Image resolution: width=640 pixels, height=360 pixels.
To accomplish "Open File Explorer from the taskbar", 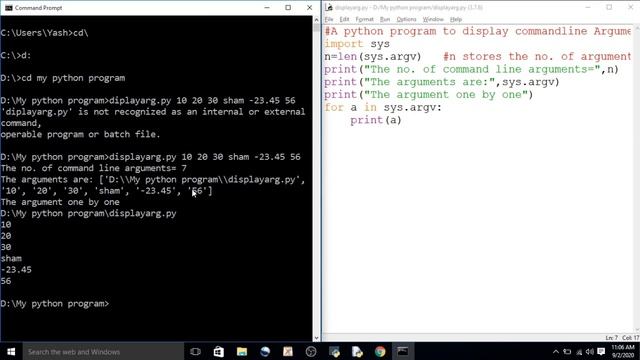I will coord(242,351).
